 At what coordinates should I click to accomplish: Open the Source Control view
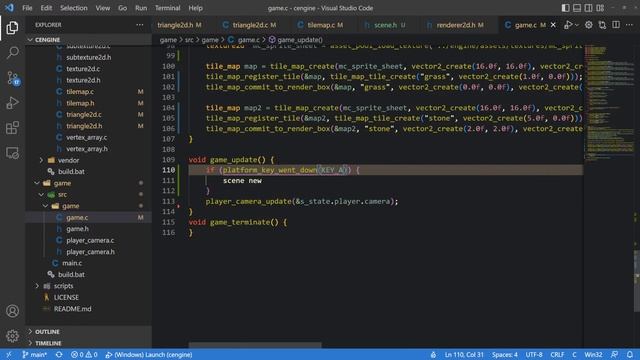coord(12,78)
